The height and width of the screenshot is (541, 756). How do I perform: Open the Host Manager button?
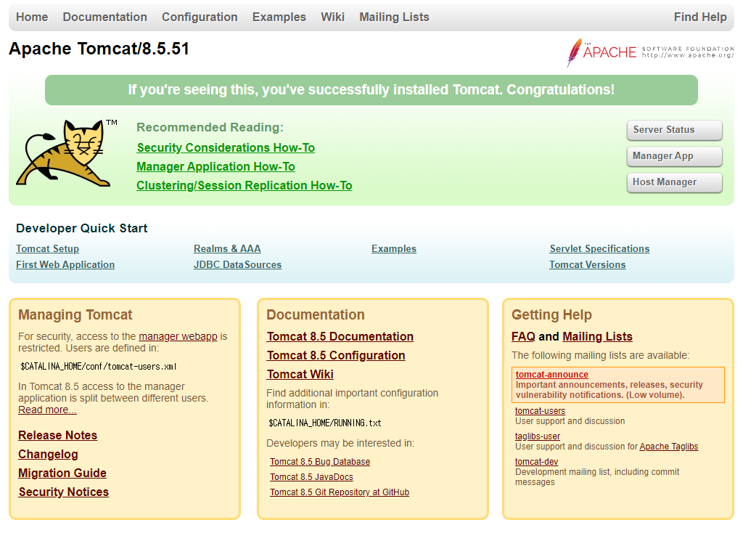tap(675, 182)
